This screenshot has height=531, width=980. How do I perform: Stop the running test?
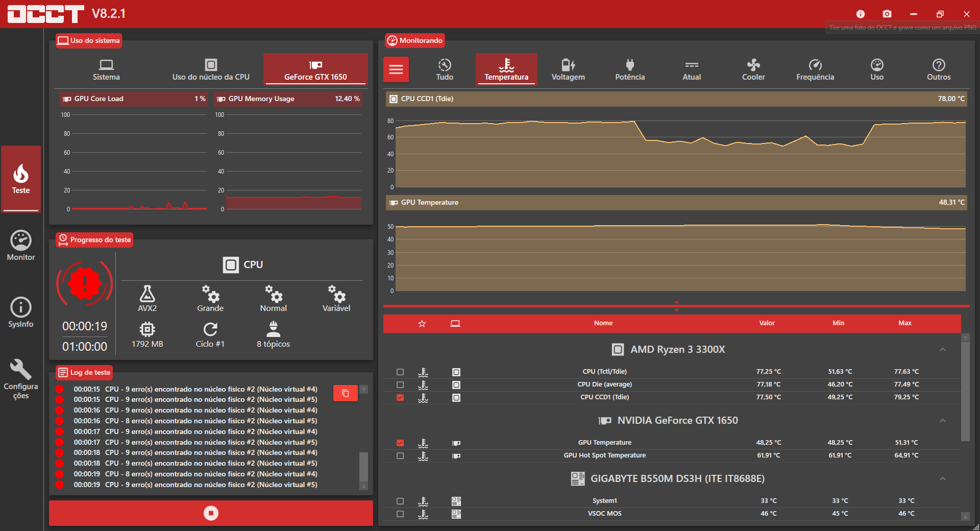(211, 513)
